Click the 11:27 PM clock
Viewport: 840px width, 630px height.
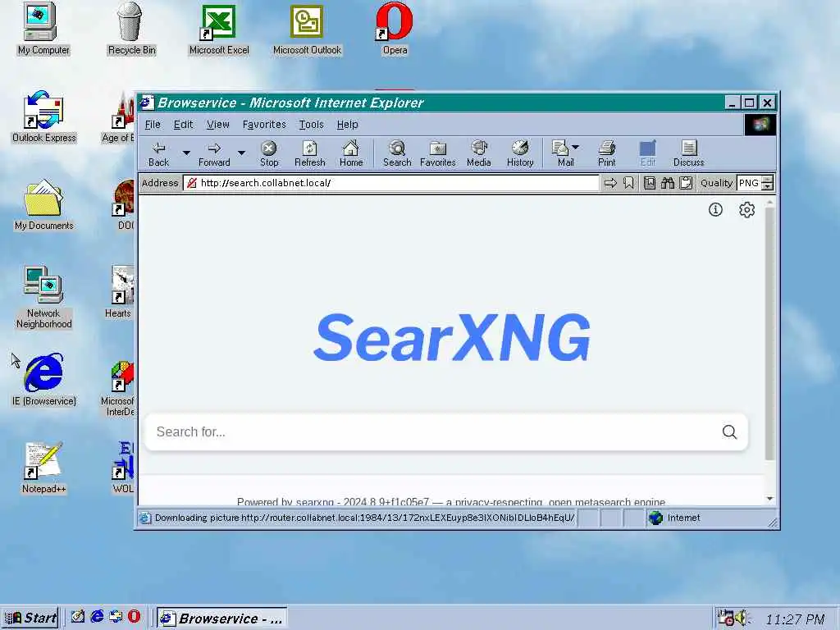coord(795,619)
